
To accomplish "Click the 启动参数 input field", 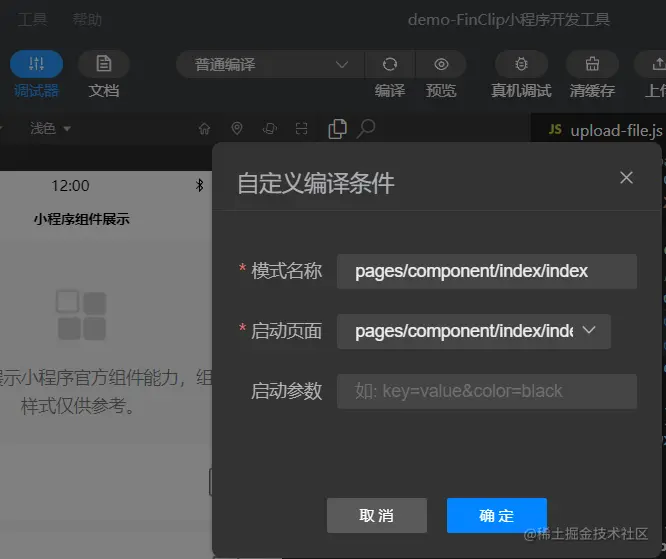I will [x=487, y=391].
